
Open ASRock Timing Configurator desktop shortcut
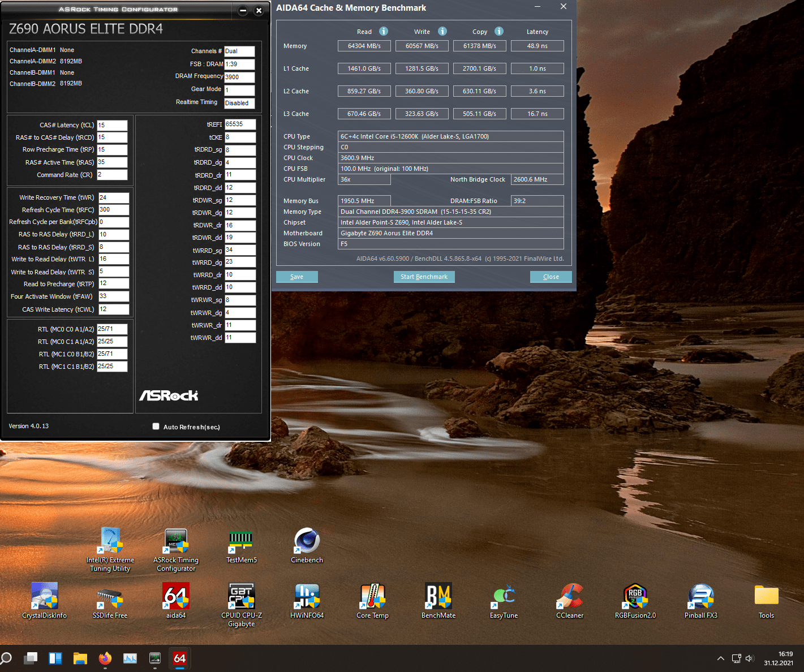click(x=176, y=549)
